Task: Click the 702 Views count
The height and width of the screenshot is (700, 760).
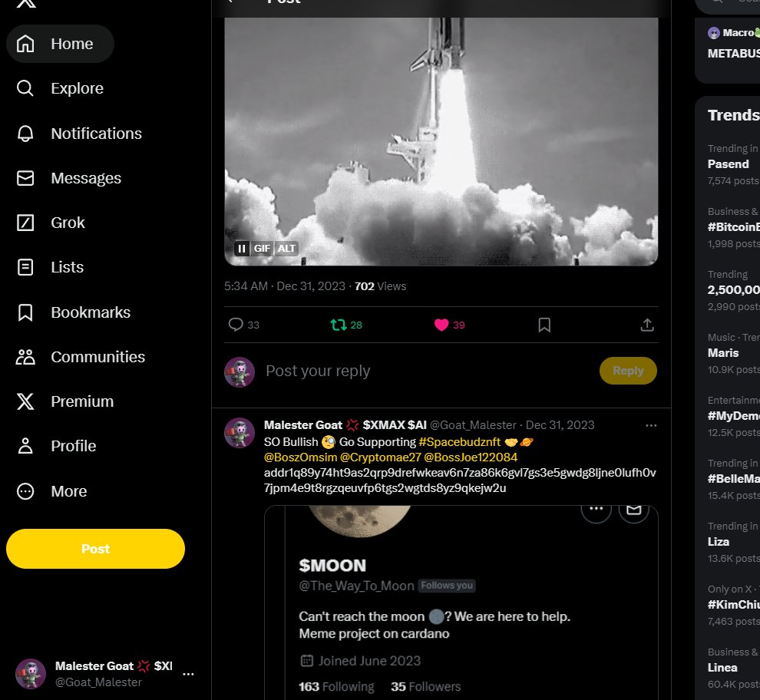Action: [x=381, y=286]
